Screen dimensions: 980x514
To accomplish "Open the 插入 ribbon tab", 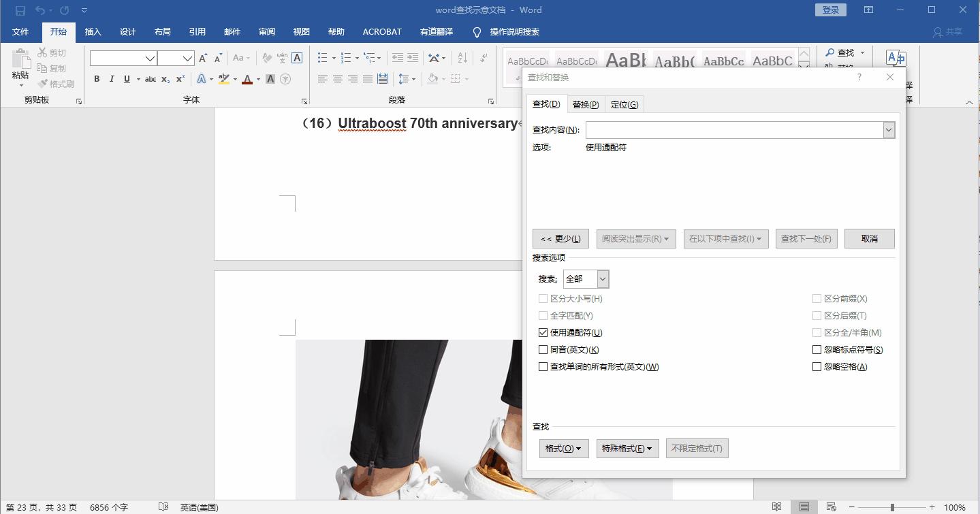I will 93,31.
